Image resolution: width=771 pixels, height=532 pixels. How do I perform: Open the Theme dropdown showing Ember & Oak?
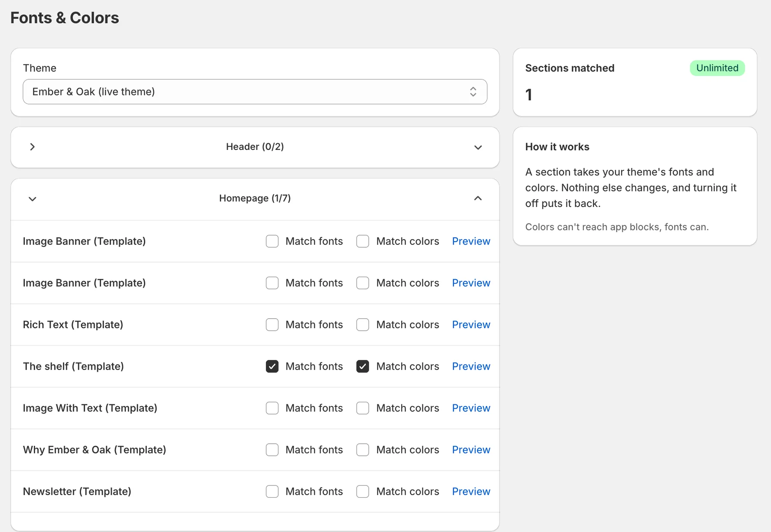click(255, 92)
